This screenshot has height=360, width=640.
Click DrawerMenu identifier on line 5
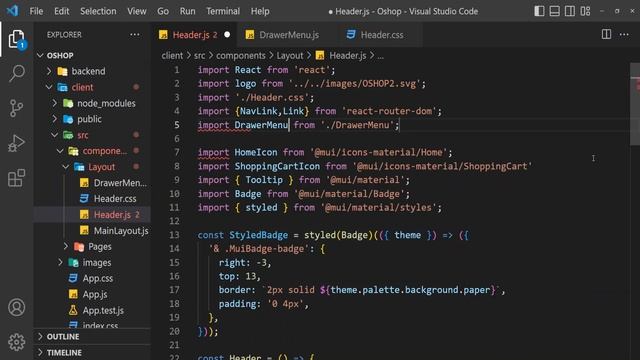click(x=261, y=125)
